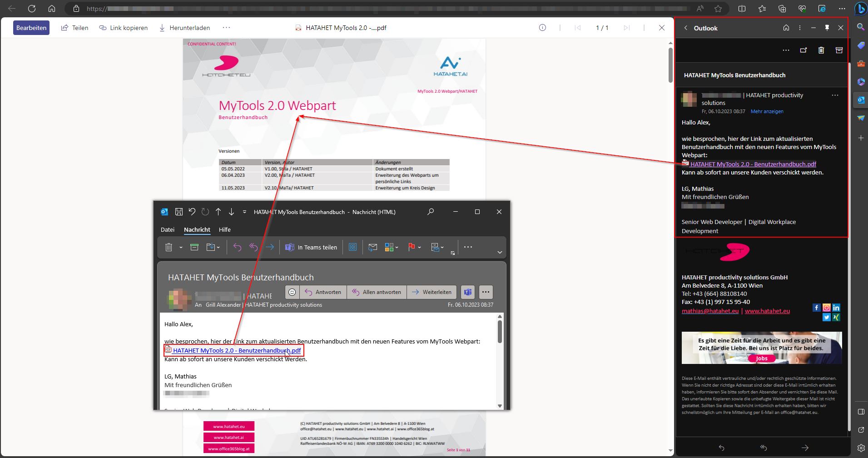Expand ribbon display options chevron
868x458 pixels.
pyautogui.click(x=500, y=252)
